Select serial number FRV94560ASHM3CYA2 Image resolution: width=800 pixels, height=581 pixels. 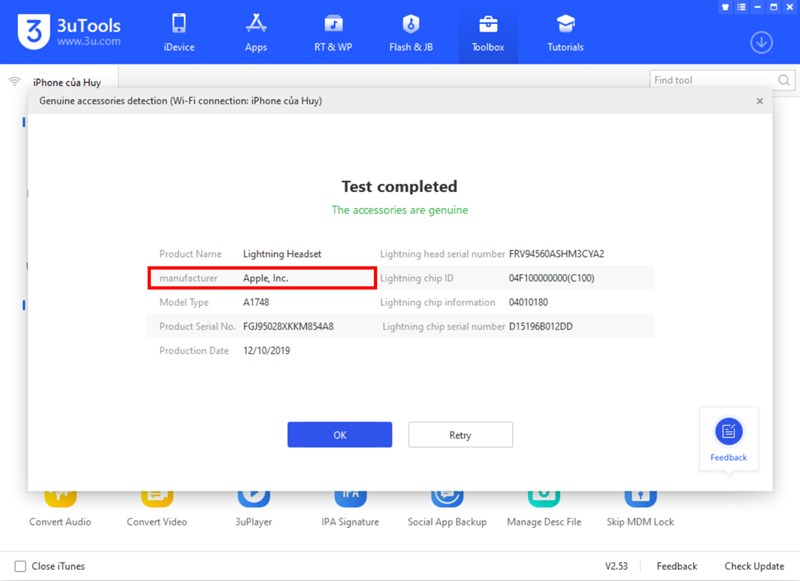556,254
